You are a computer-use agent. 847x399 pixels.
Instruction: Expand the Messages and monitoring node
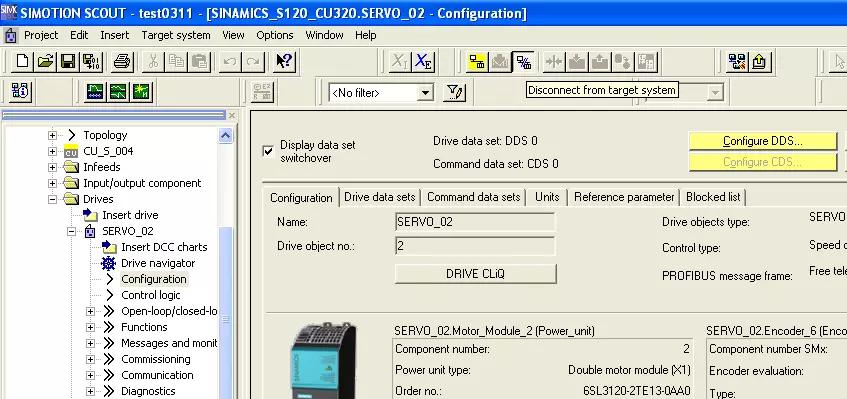(90, 343)
